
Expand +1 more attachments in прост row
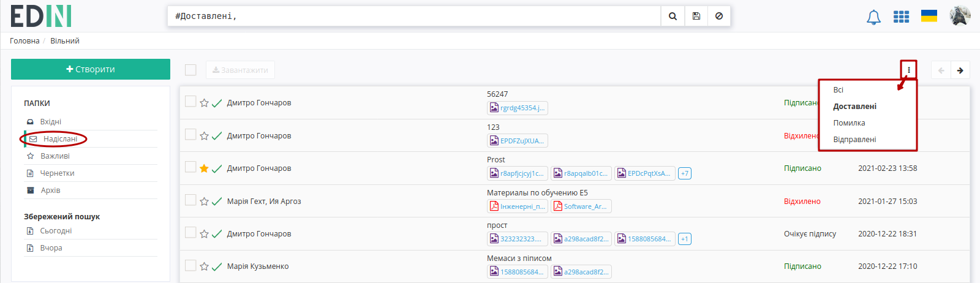pos(685,239)
